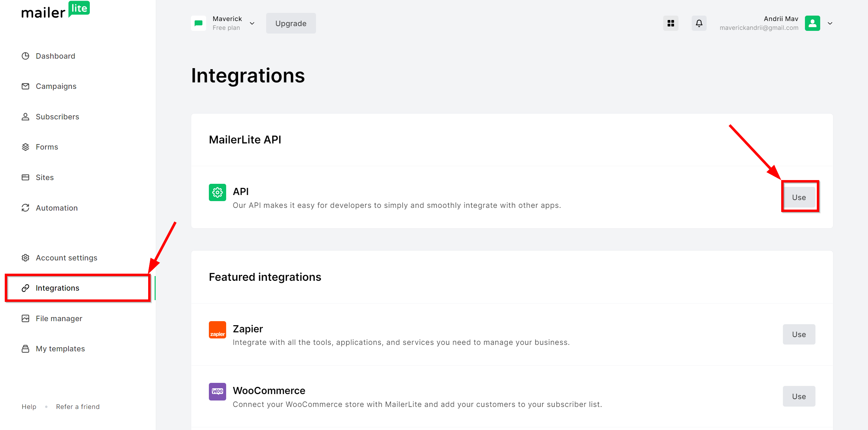Click Use button for API

point(799,197)
